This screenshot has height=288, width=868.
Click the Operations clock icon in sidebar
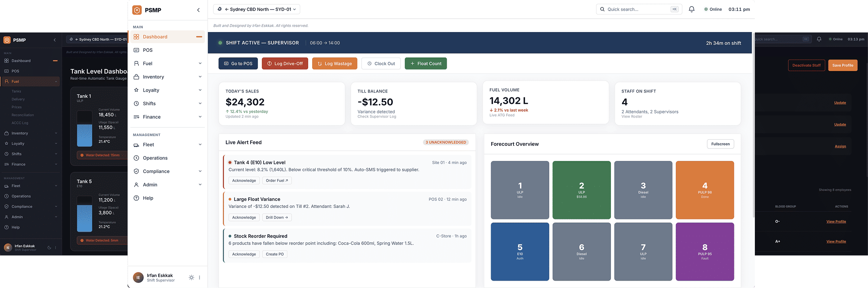(x=136, y=158)
